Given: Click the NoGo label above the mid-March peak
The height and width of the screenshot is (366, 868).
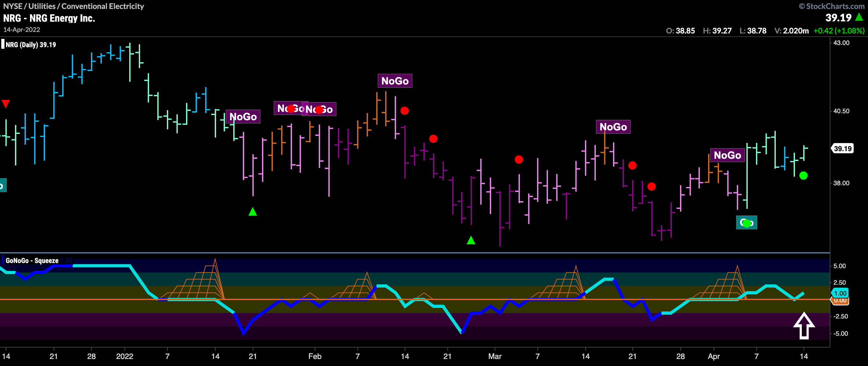Looking at the screenshot, I should pos(613,127).
